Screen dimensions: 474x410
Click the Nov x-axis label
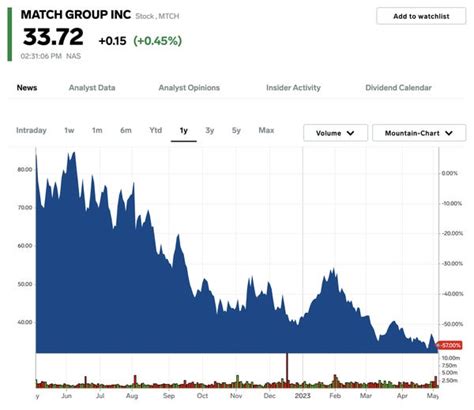click(x=236, y=396)
